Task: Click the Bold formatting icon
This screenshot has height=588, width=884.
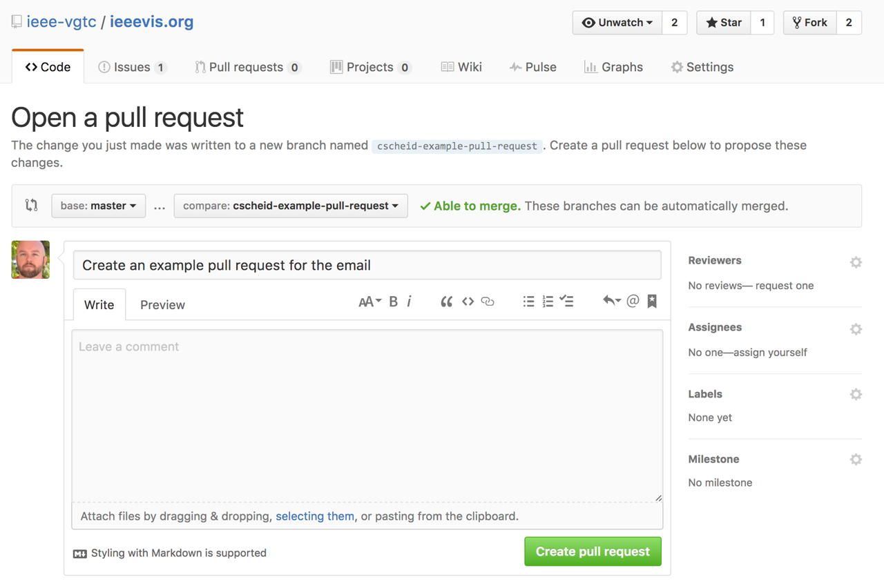Action: [x=393, y=302]
